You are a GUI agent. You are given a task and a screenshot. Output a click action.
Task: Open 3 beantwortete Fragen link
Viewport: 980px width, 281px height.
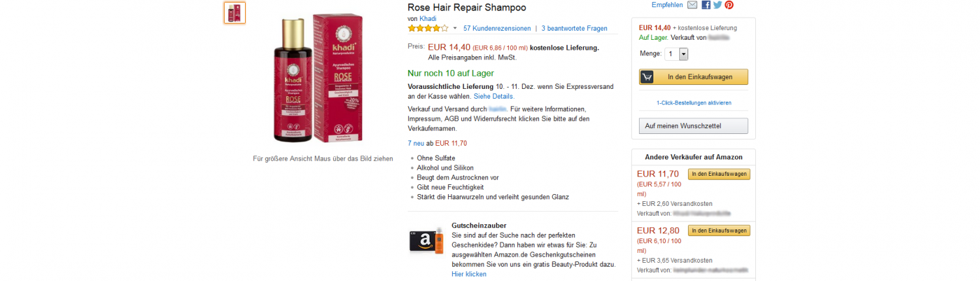pyautogui.click(x=574, y=29)
